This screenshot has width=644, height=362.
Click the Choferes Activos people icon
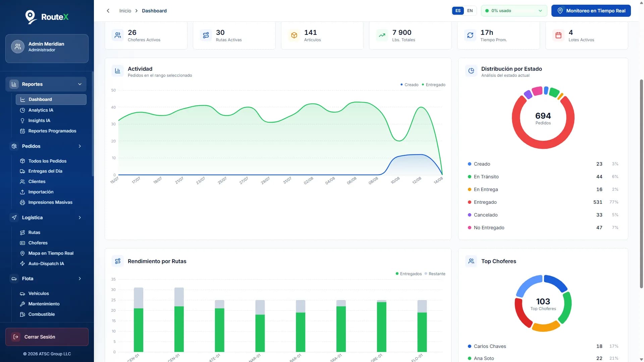[118, 35]
